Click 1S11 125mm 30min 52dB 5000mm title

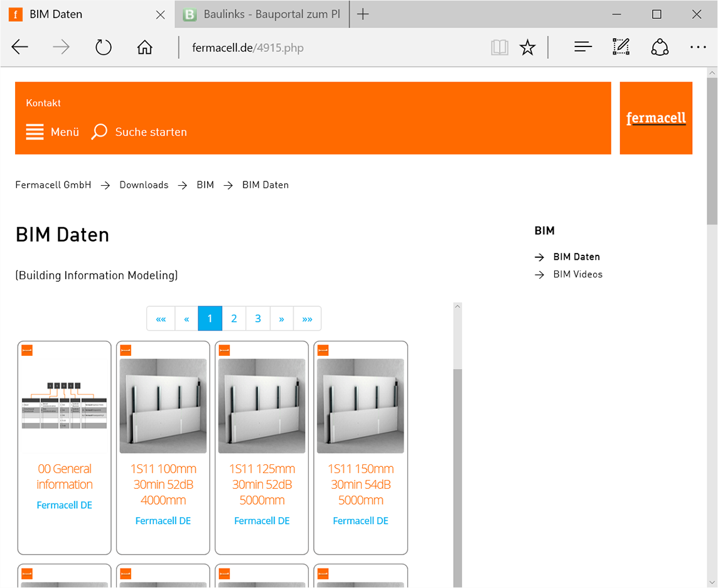click(262, 484)
